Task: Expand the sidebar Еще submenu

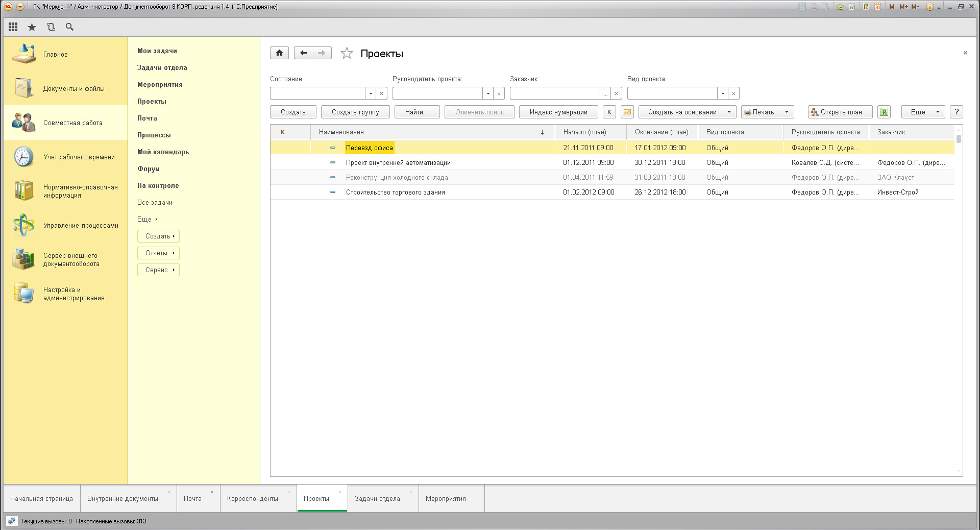Action: click(x=148, y=219)
